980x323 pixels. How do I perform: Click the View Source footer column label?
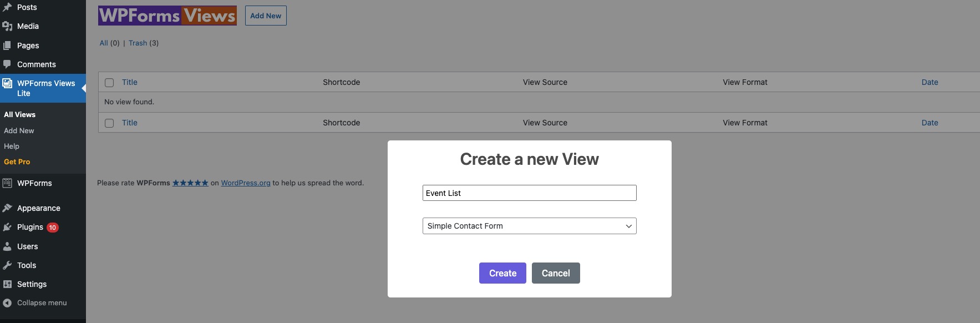coord(545,123)
